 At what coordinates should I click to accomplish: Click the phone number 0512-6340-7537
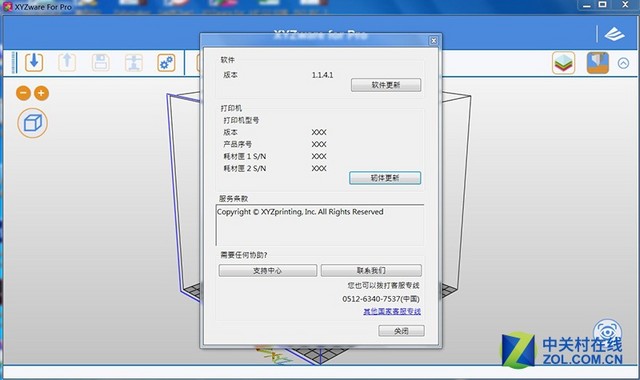point(371,299)
